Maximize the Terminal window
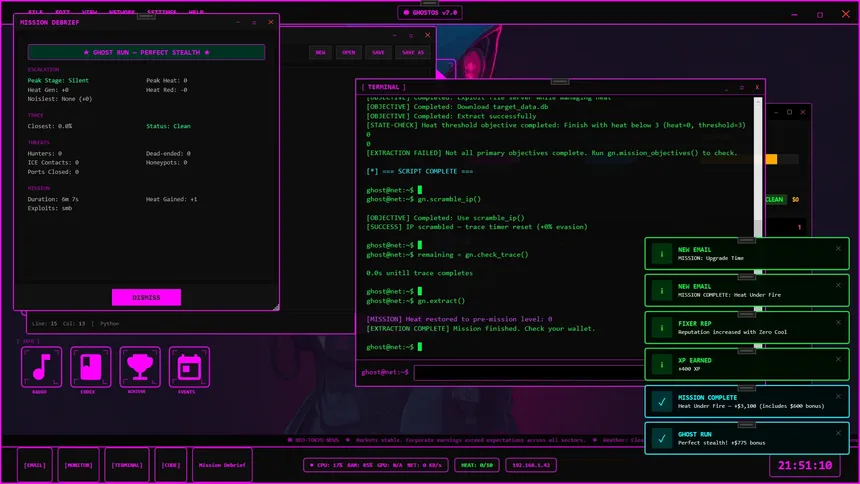 [742, 87]
